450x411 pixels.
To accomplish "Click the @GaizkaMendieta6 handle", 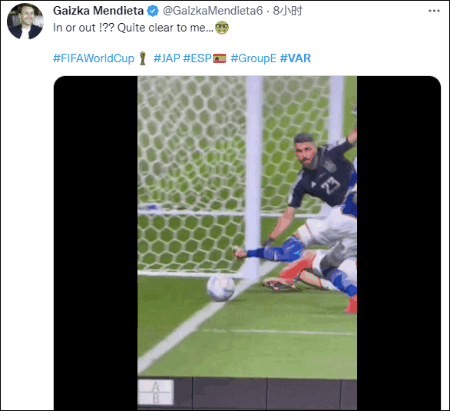I will [x=213, y=11].
